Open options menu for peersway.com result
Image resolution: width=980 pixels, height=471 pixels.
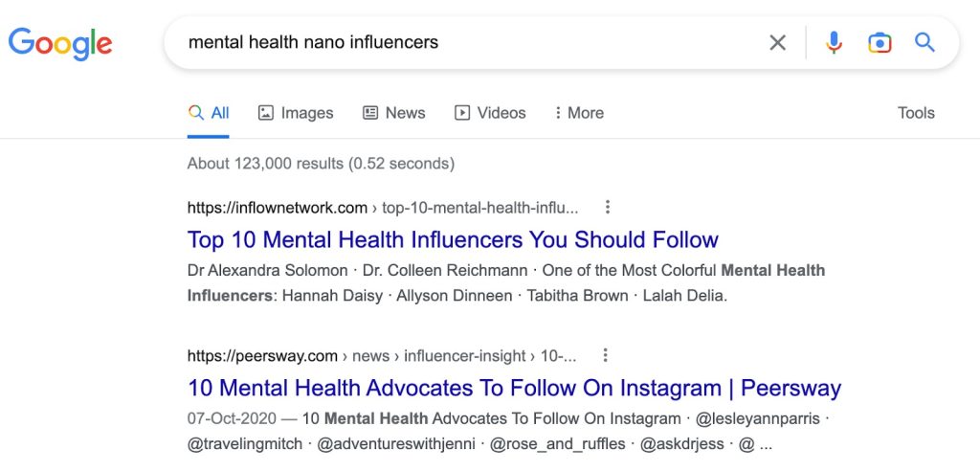tap(605, 356)
